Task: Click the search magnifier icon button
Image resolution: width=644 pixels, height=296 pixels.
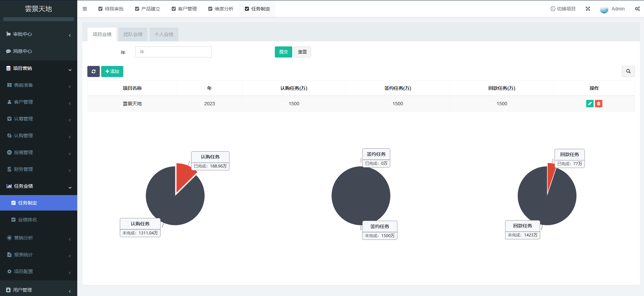Action: point(628,71)
